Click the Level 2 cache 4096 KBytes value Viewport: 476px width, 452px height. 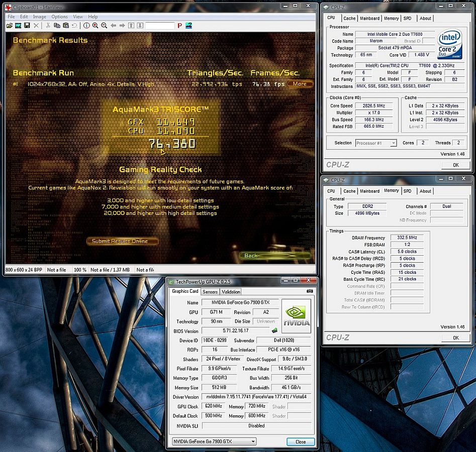tap(445, 120)
